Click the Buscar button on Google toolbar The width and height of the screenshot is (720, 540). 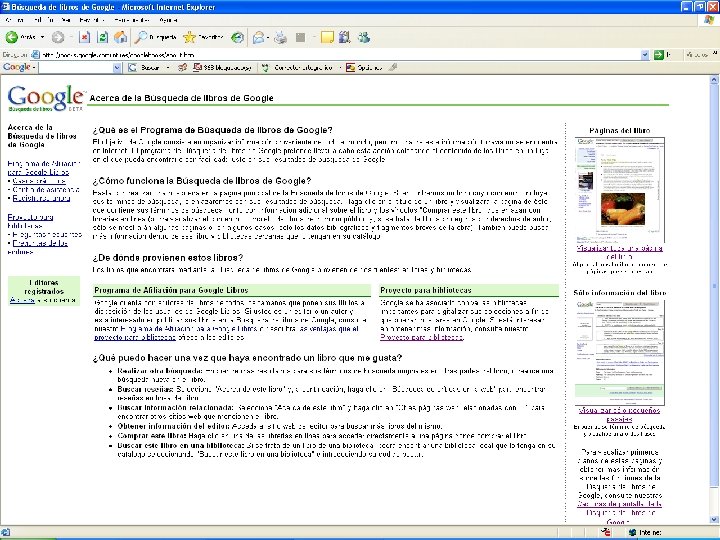[145, 68]
